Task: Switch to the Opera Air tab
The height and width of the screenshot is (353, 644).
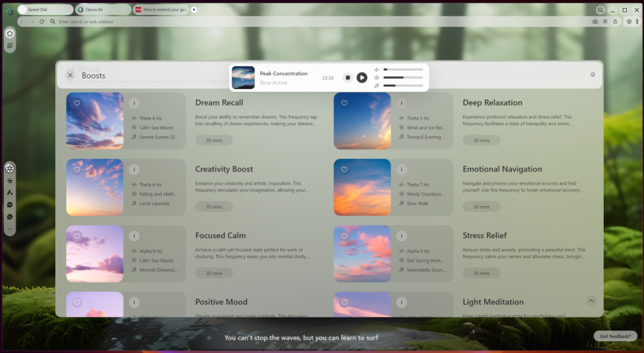Action: tap(103, 9)
